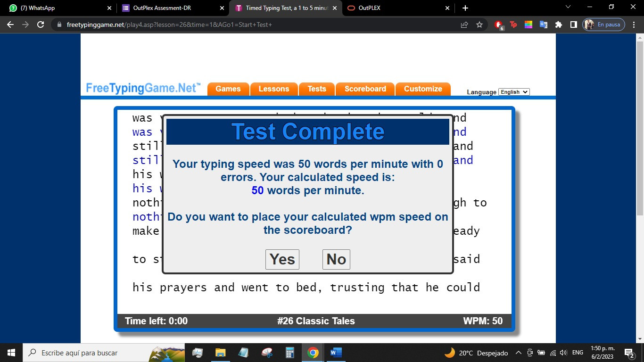Screen dimensions: 644x362
Task: Go back to previous page
Action: (10, 25)
